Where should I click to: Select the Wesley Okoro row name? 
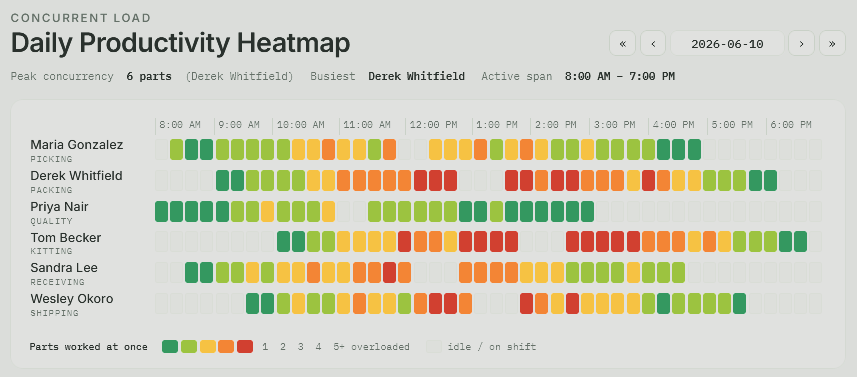[x=72, y=299]
